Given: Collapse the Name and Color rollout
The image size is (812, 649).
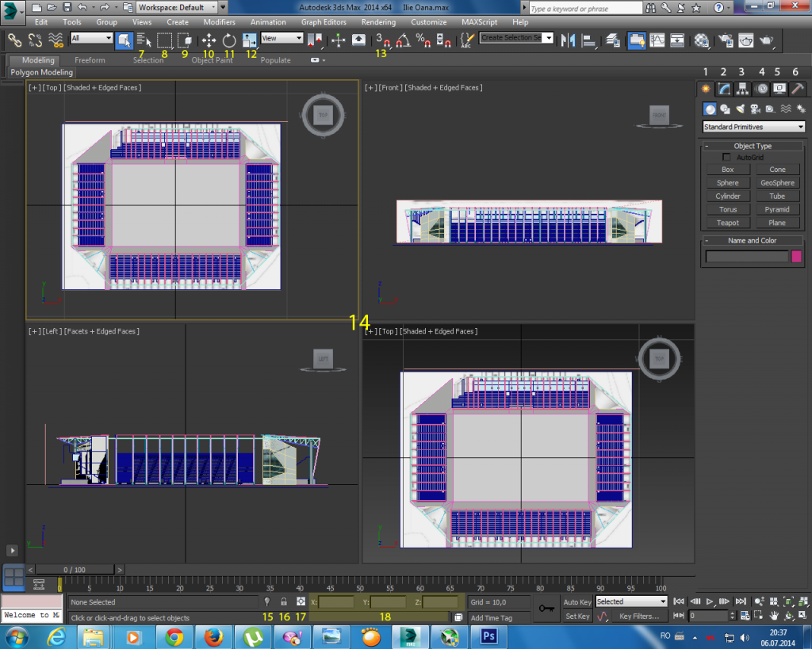Looking at the screenshot, I should point(753,241).
